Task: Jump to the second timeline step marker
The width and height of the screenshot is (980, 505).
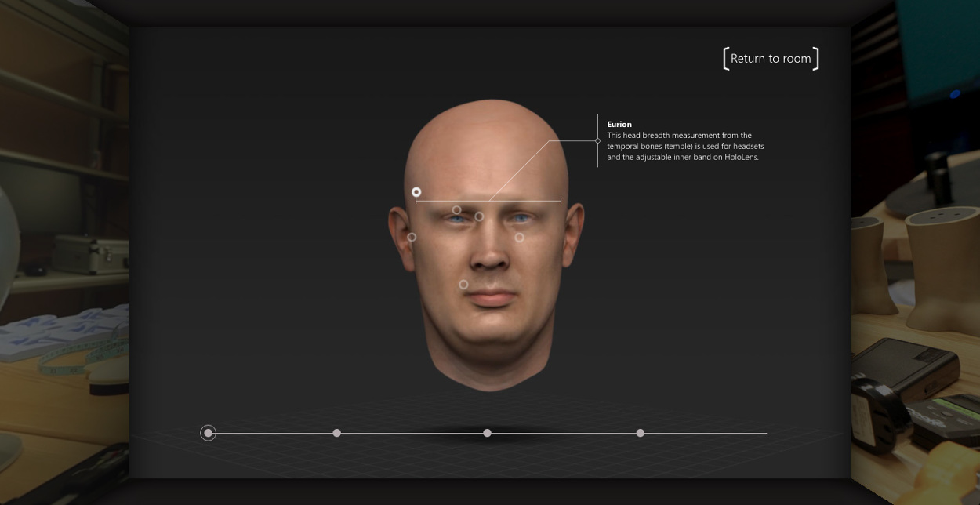Action: pos(337,433)
